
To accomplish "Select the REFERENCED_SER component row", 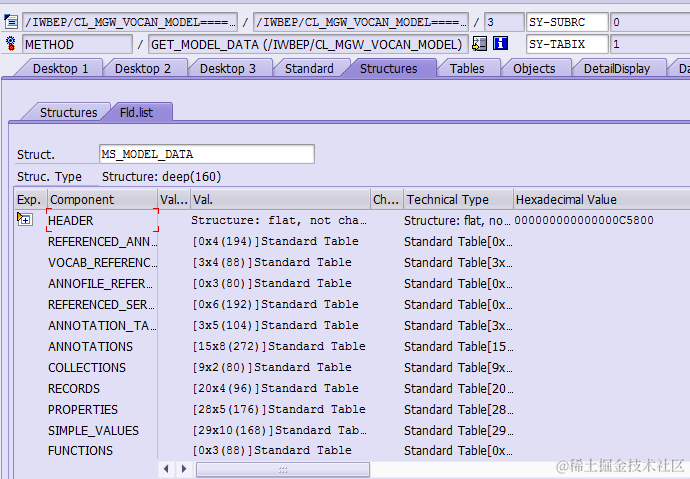I will point(102,305).
